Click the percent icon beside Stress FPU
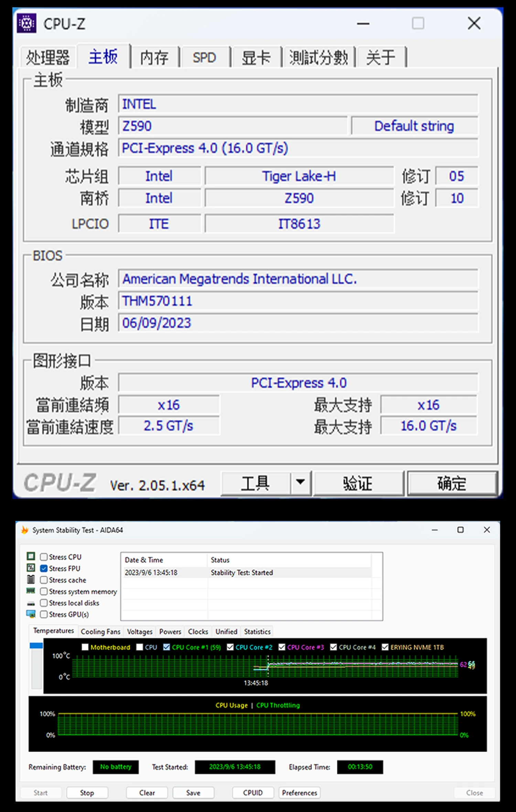516x812 pixels. pyautogui.click(x=31, y=568)
